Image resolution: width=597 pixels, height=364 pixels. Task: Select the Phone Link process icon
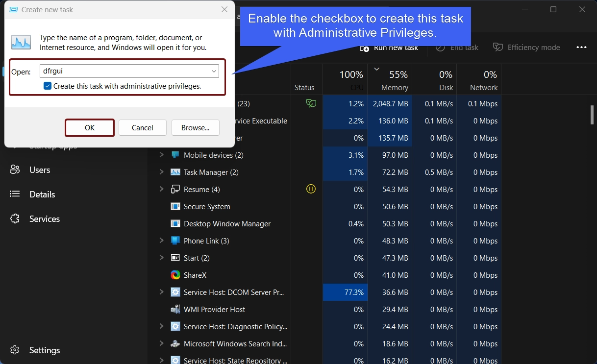point(175,241)
